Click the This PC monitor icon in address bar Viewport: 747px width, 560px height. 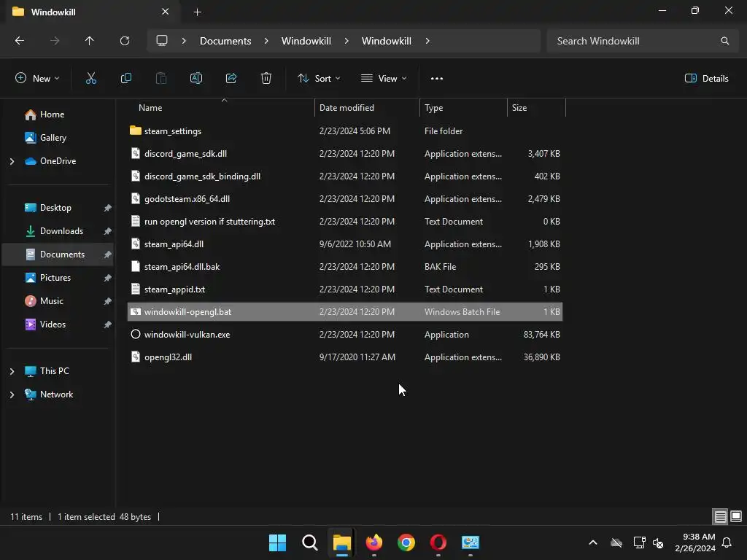coord(162,41)
